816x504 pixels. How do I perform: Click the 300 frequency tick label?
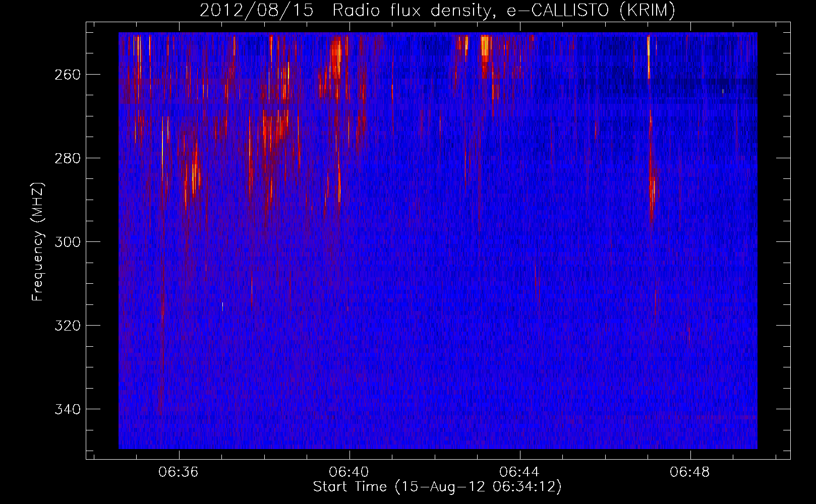(x=67, y=242)
